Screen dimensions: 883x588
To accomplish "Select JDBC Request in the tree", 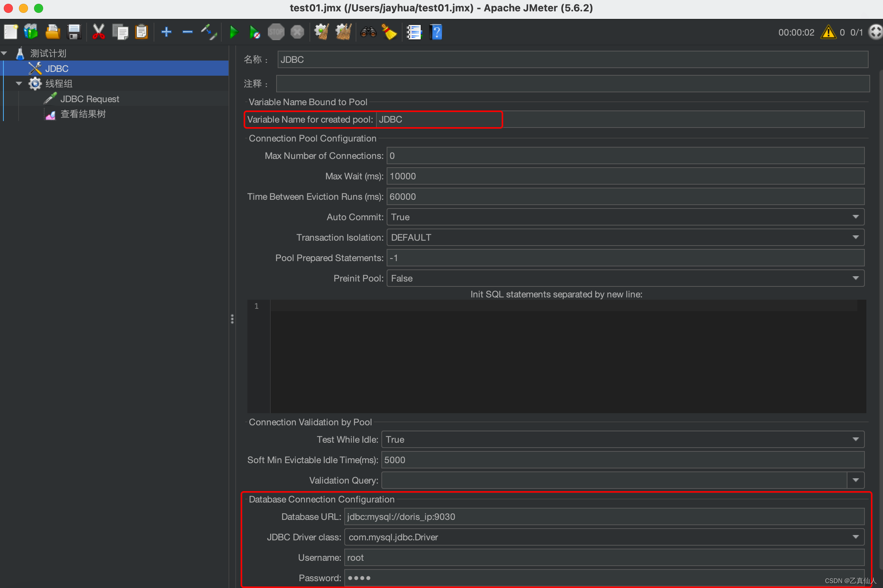I will click(x=90, y=99).
